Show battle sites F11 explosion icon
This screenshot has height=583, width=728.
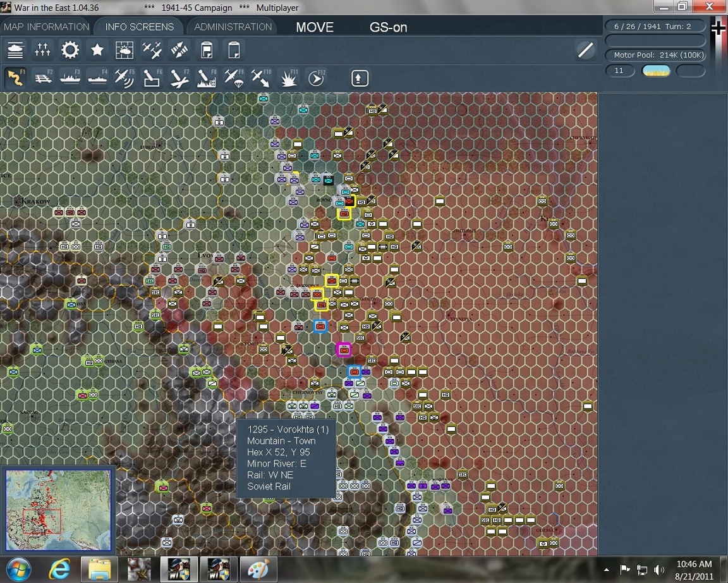(288, 78)
